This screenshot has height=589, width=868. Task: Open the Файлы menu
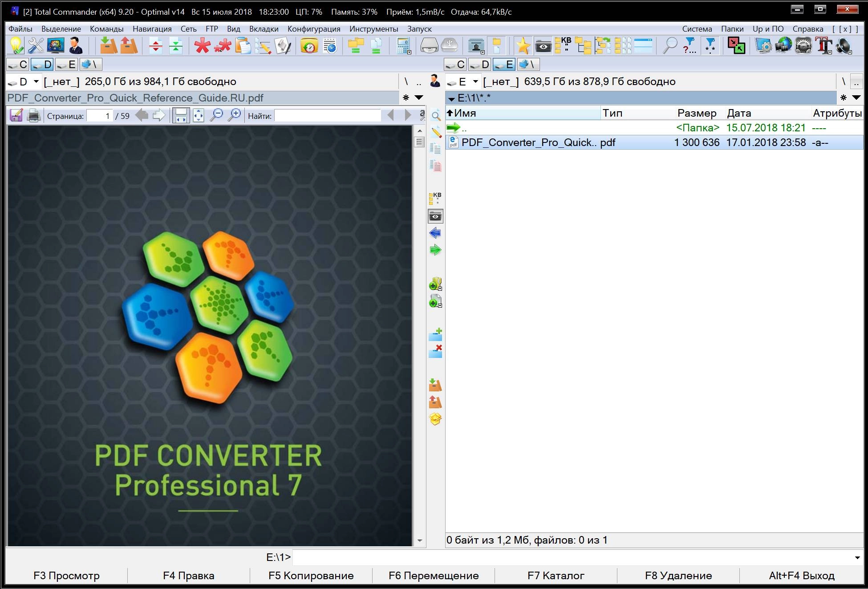[x=20, y=29]
